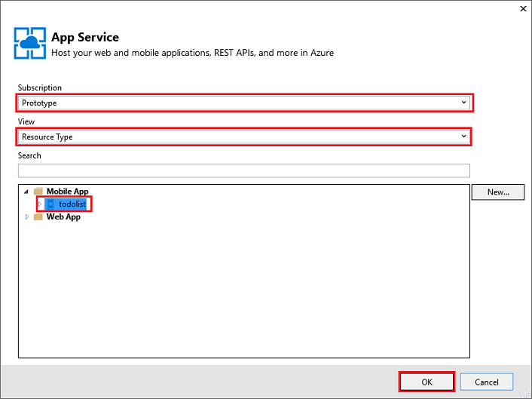Image resolution: width=532 pixels, height=399 pixels.
Task: Click empty area inside the resource tree list
Action: point(244,289)
